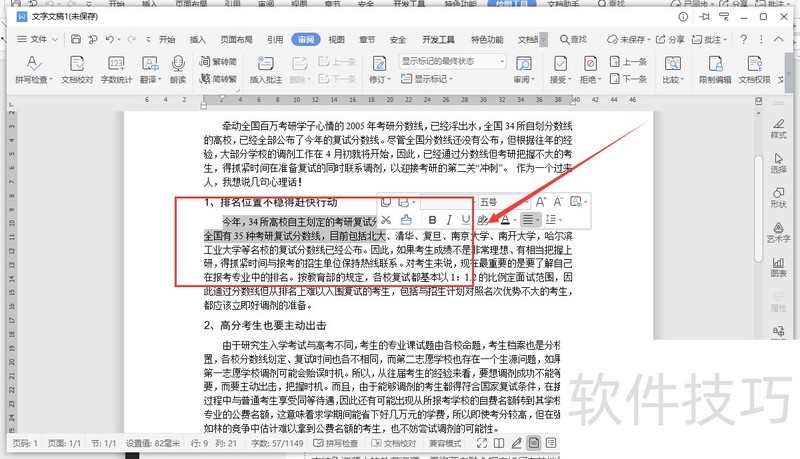Click the 拒绝 reject change icon
This screenshot has width=800, height=459.
[590, 64]
